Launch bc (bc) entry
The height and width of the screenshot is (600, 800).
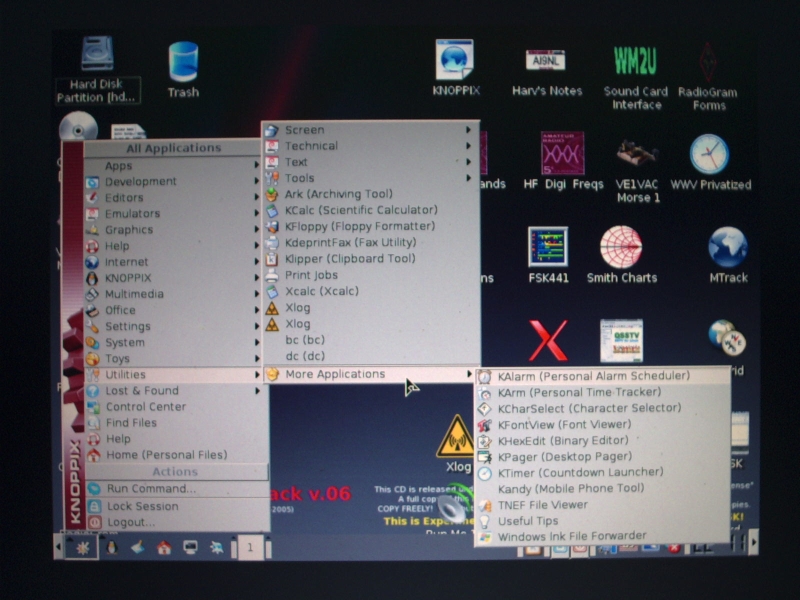(369, 340)
